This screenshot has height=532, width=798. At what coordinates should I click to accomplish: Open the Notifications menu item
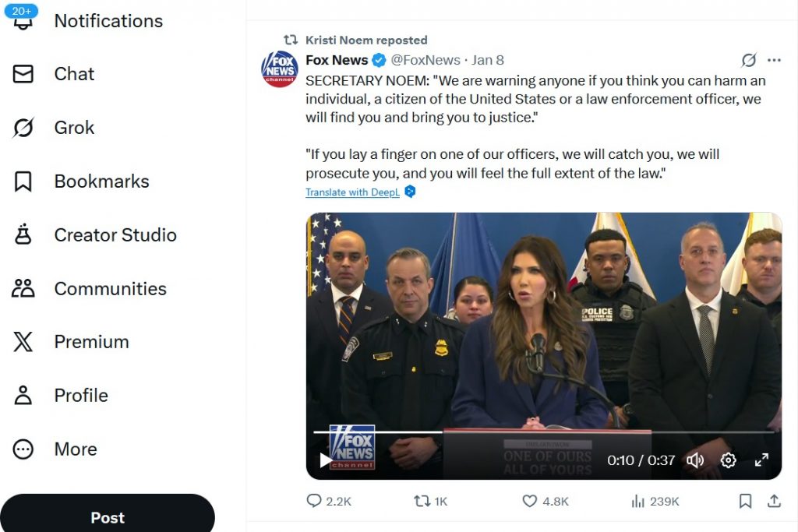point(108,21)
